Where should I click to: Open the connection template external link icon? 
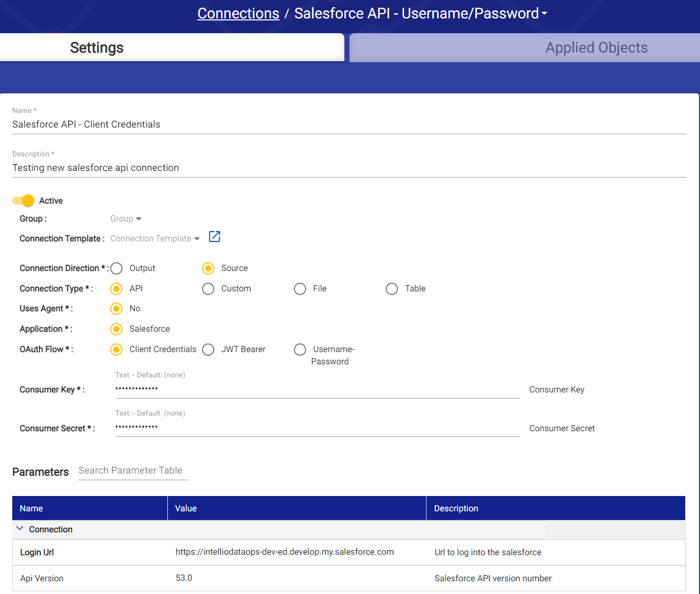point(215,237)
